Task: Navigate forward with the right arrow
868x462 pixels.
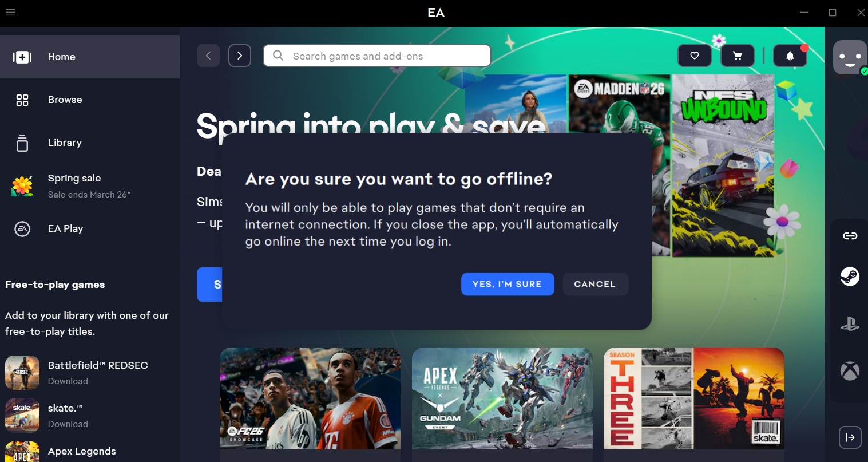Action: (240, 56)
